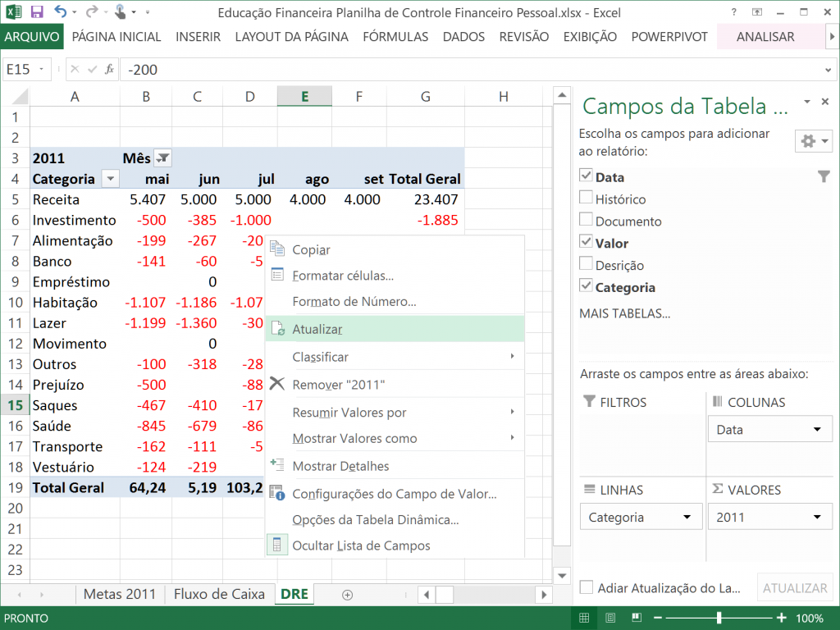Screen dimensions: 840x630
Task: Add a new sheet with plus icon
Action: [347, 595]
